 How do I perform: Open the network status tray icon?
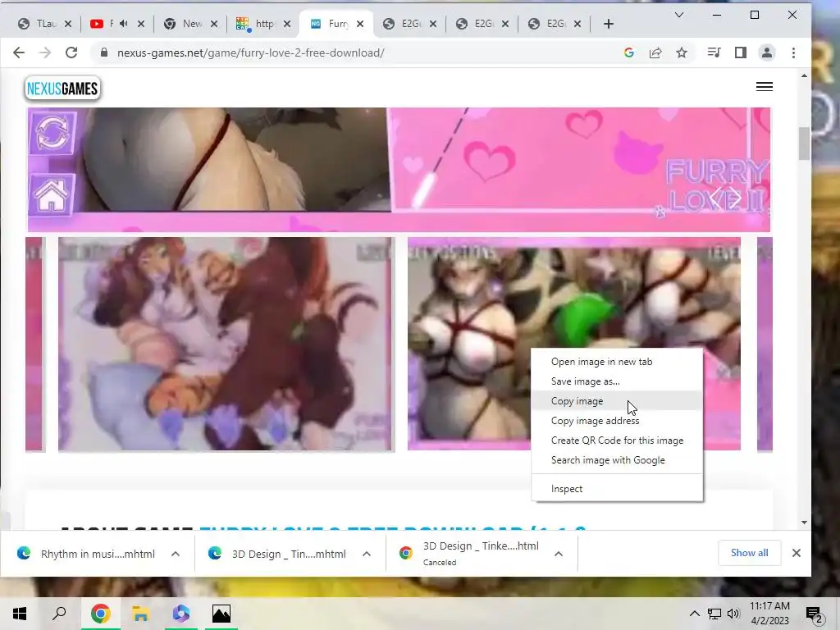click(x=714, y=614)
